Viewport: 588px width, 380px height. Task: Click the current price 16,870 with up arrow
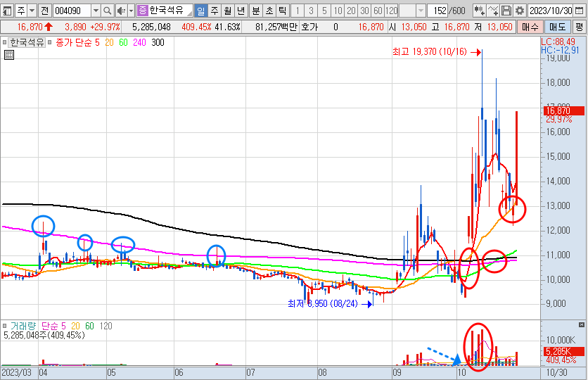(x=35, y=27)
